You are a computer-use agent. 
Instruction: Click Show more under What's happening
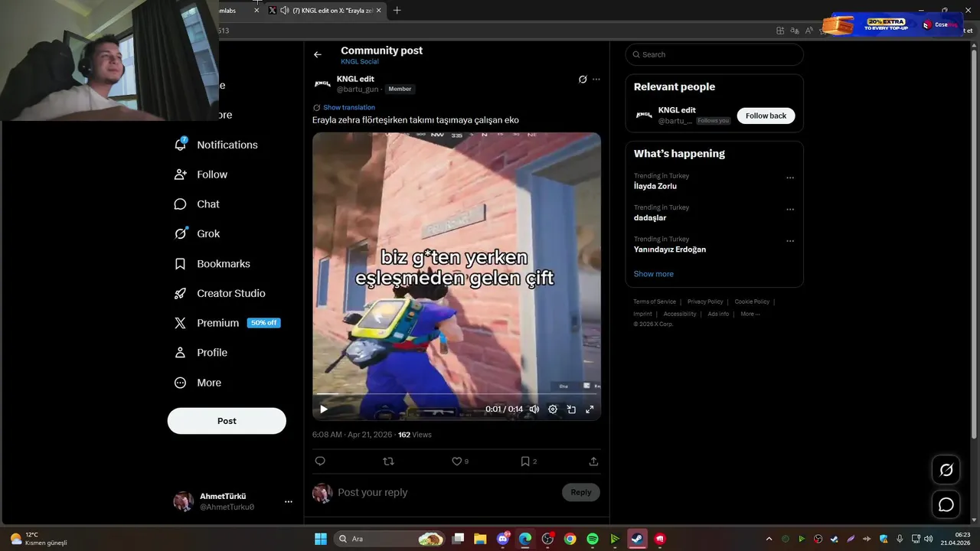tap(654, 274)
